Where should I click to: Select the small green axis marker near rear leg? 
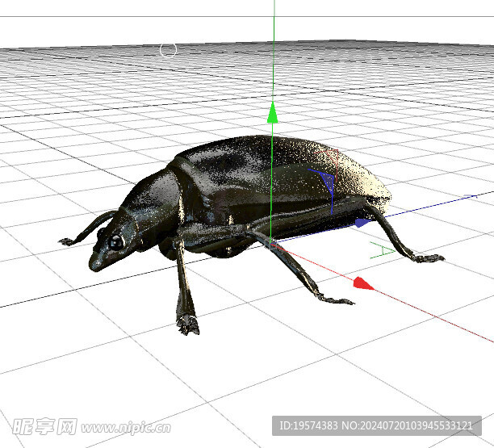point(382,250)
